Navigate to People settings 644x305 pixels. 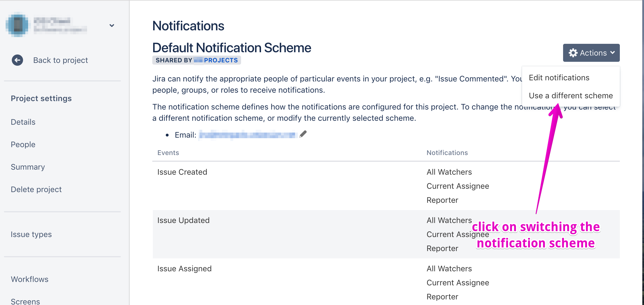click(x=23, y=144)
